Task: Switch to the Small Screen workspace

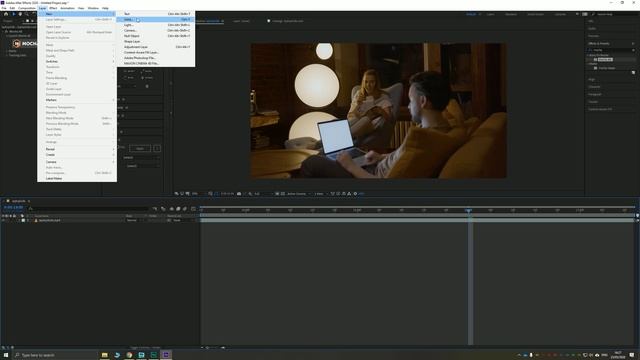Action: pos(535,14)
